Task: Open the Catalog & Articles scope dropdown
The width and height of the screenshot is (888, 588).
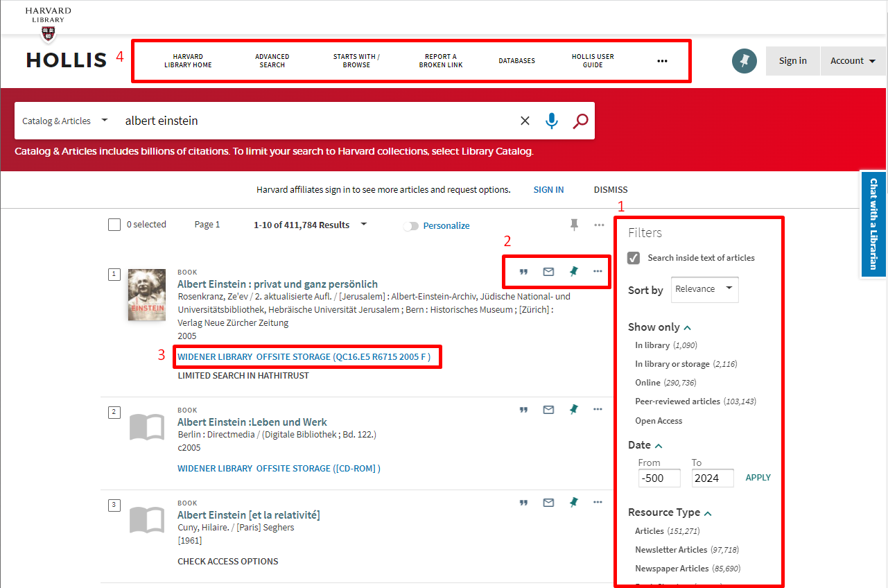Action: [65, 121]
